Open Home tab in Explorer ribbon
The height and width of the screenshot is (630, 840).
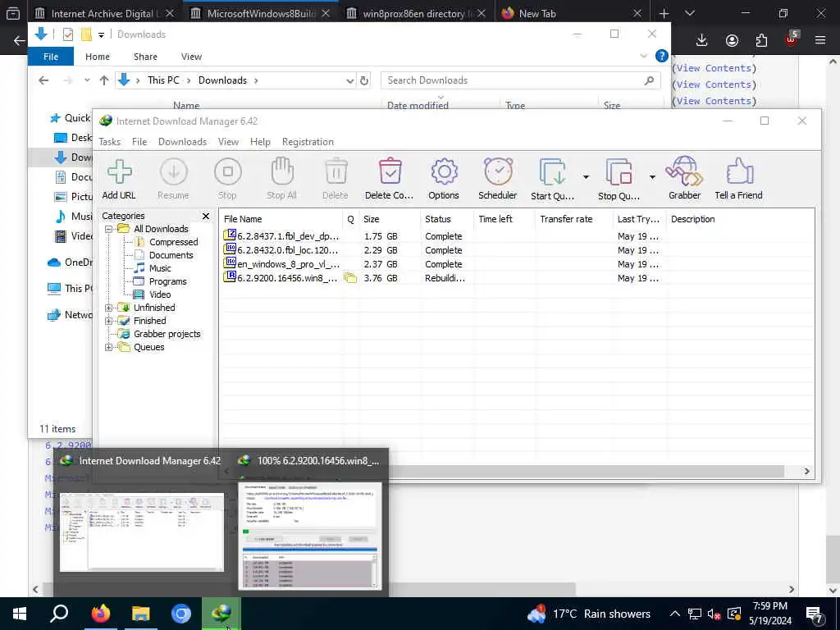point(98,57)
